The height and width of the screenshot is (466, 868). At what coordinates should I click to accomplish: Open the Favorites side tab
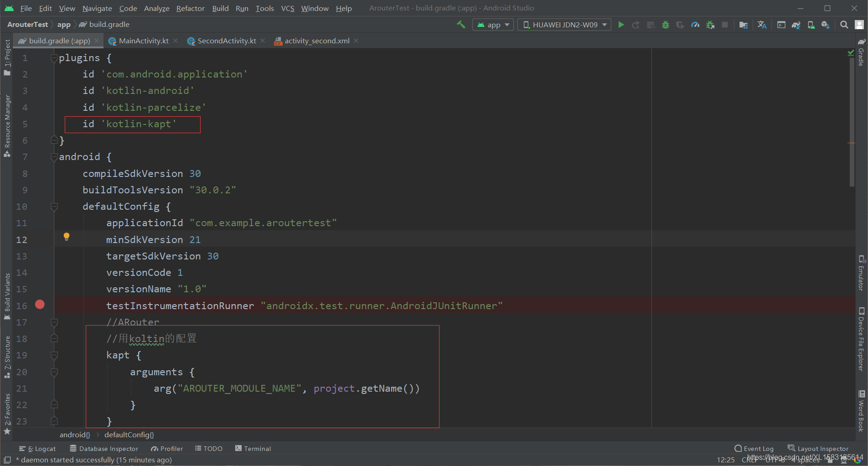7,414
